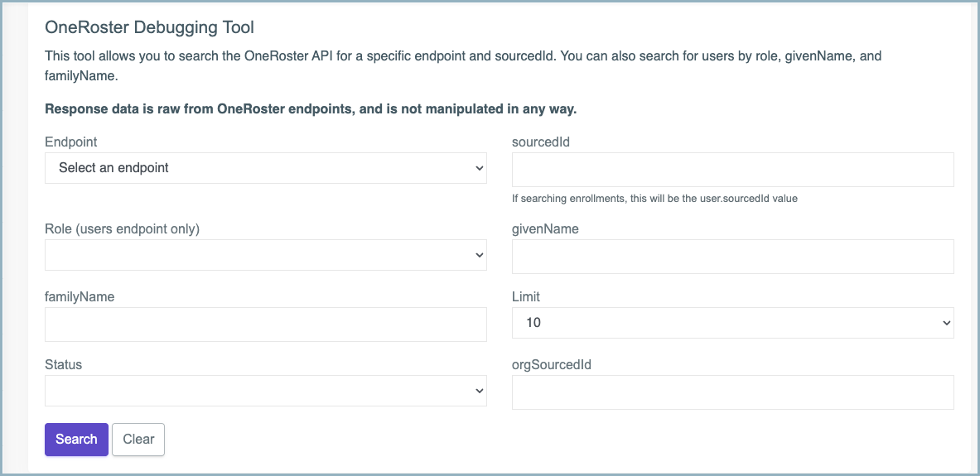Click the purple Search button

click(76, 440)
